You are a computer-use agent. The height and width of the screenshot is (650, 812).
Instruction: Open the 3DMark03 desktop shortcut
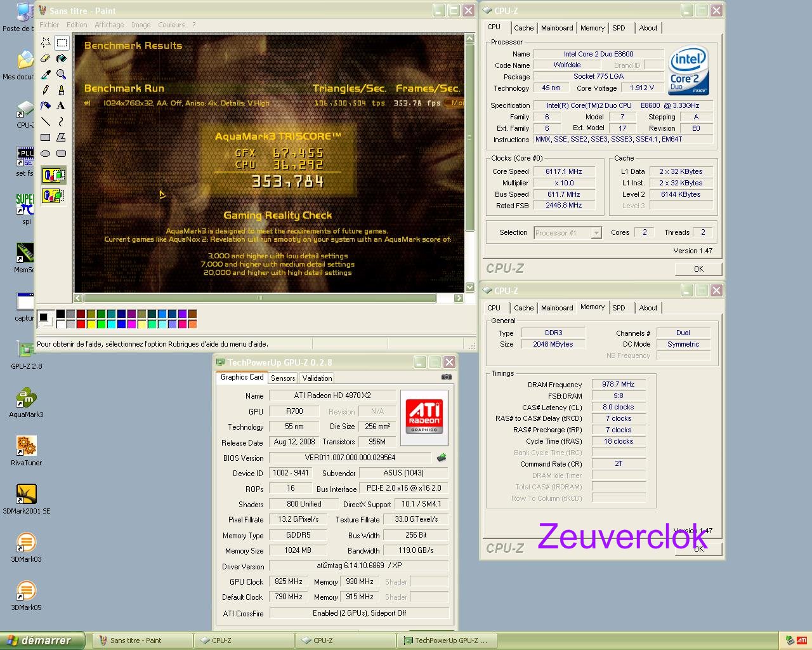26,548
